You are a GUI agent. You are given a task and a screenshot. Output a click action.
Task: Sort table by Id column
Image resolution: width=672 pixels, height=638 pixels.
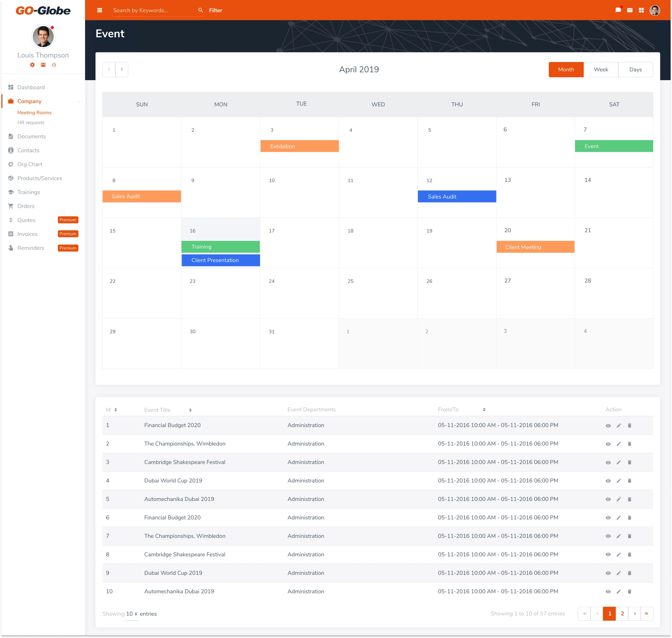(116, 410)
